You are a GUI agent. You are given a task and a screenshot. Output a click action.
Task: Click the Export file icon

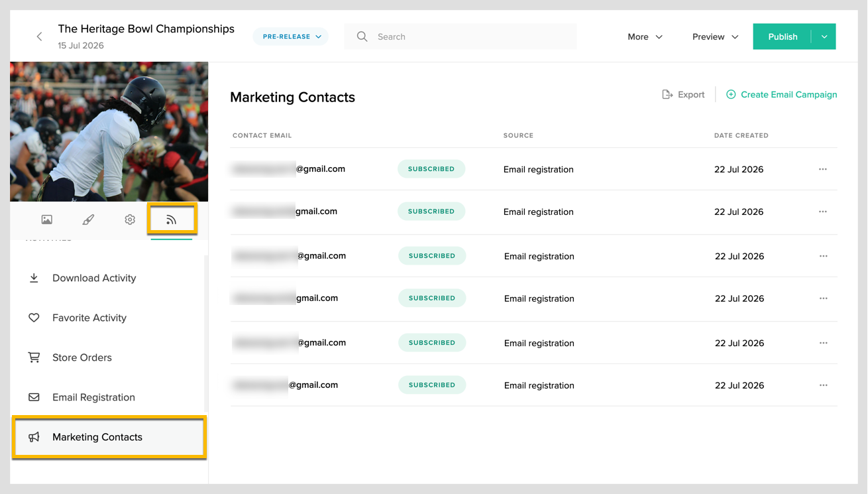(x=667, y=95)
